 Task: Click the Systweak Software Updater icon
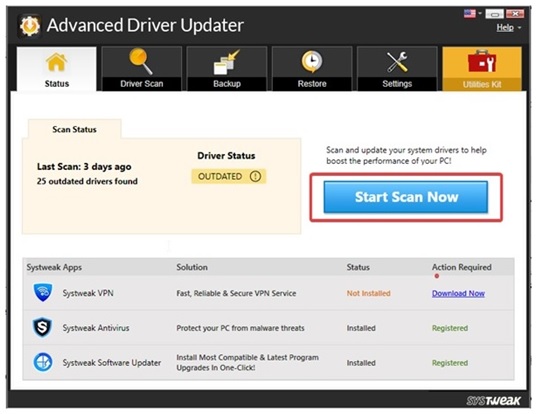tap(43, 362)
